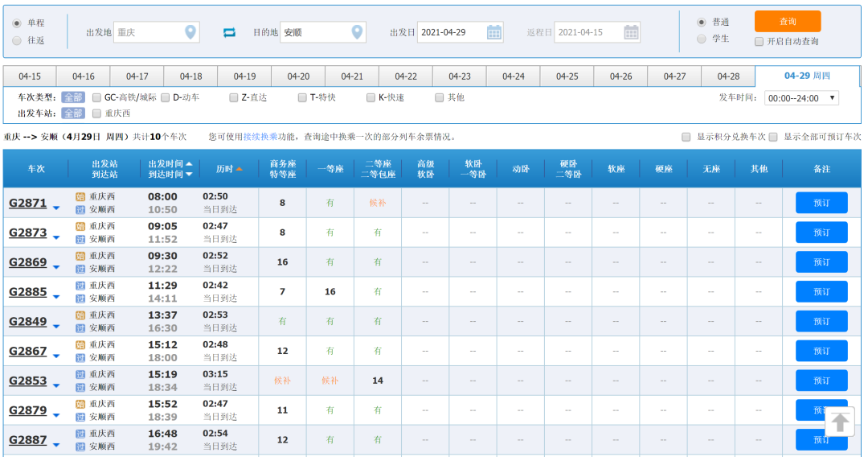
Task: Switch to the 04-26 date tab
Action: pos(620,76)
